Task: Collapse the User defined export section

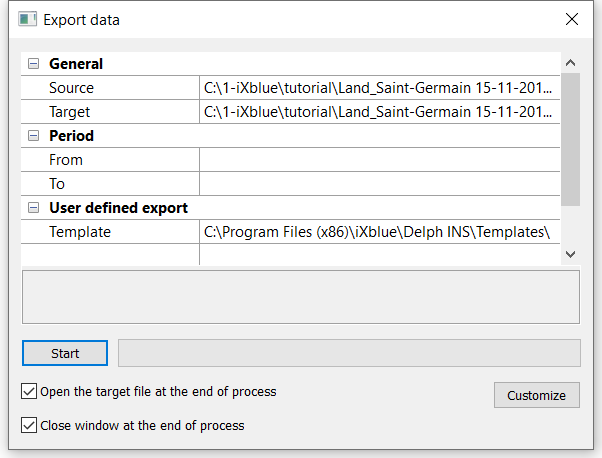Action: pos(34,208)
